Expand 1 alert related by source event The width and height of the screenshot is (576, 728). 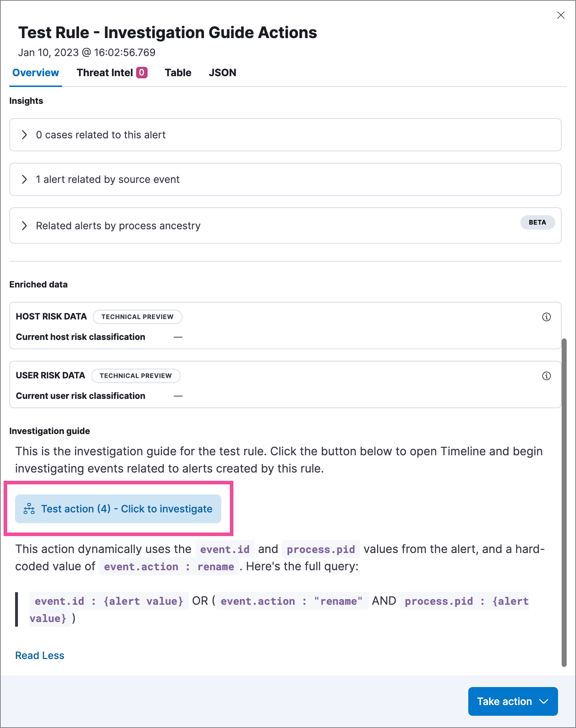tap(24, 179)
